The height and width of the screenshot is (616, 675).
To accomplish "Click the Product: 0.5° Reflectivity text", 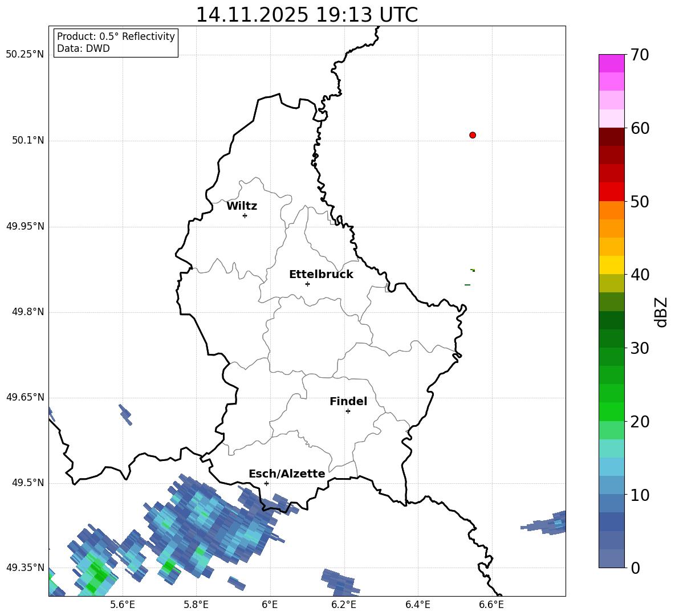I will (116, 36).
